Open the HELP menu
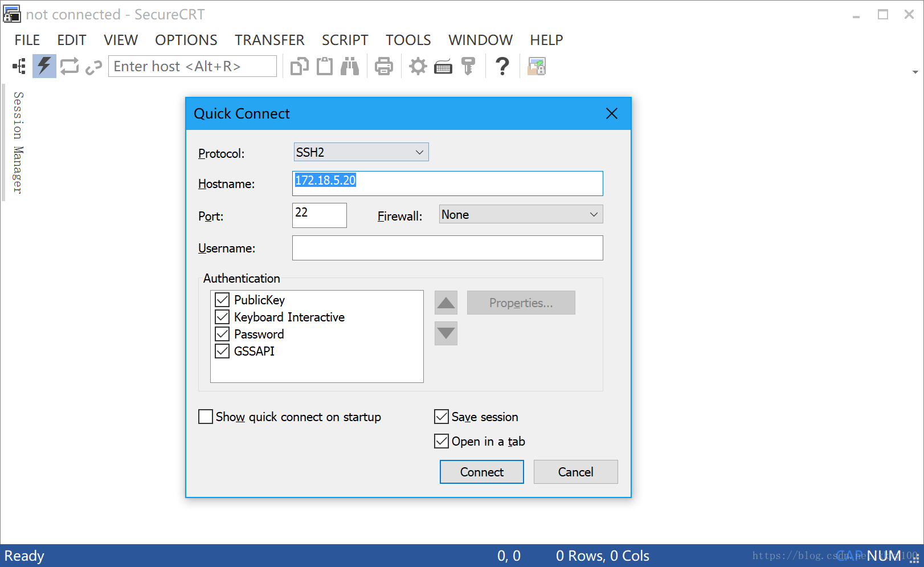 [x=547, y=40]
